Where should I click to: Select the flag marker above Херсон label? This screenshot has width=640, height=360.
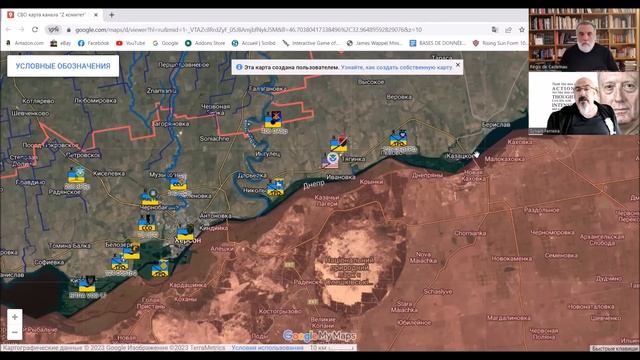pyautogui.click(x=186, y=232)
